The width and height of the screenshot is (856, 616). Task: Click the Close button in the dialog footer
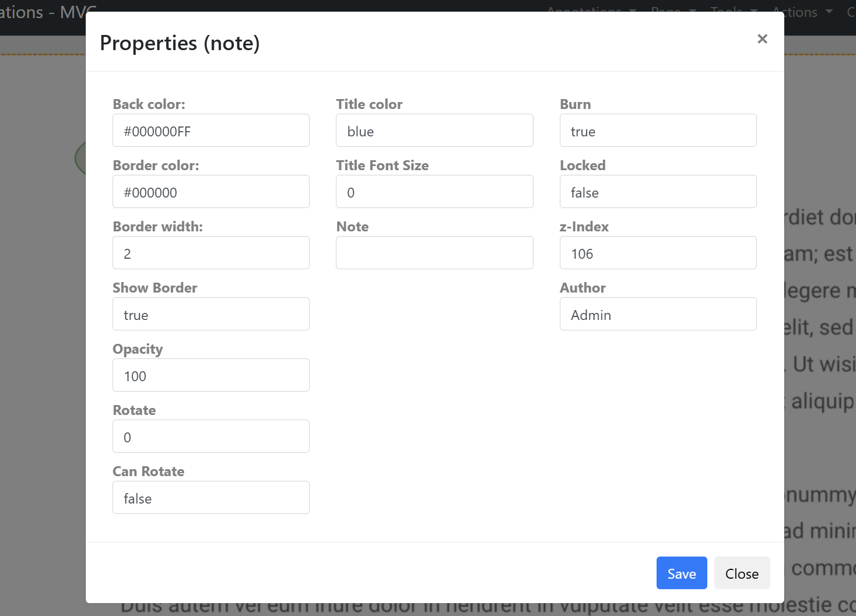click(x=742, y=573)
